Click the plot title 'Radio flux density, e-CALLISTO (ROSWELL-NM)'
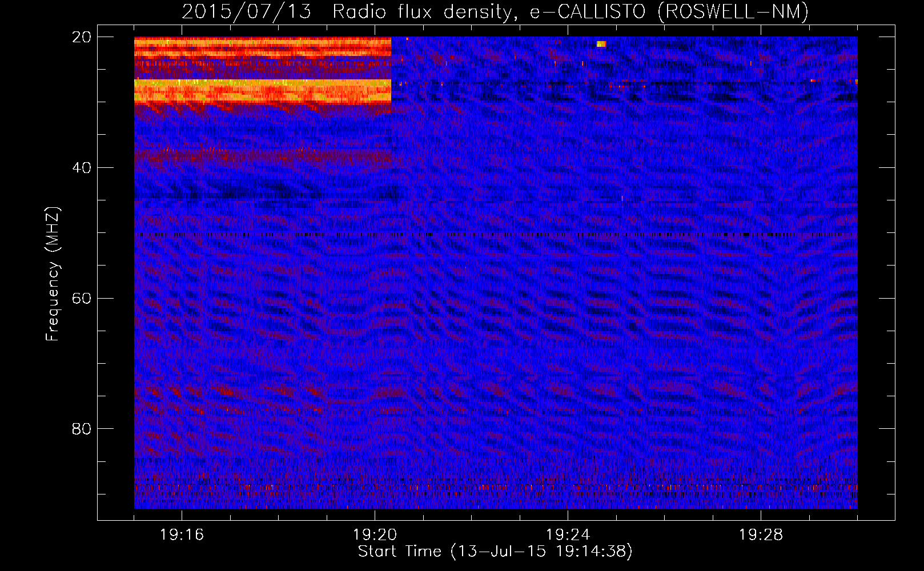The width and height of the screenshot is (924, 571). [x=571, y=11]
